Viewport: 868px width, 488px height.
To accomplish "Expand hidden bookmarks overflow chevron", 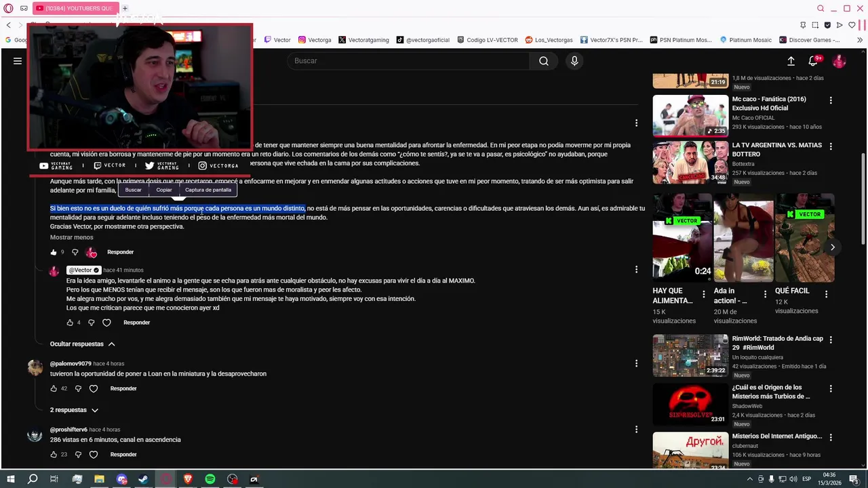I will (860, 40).
